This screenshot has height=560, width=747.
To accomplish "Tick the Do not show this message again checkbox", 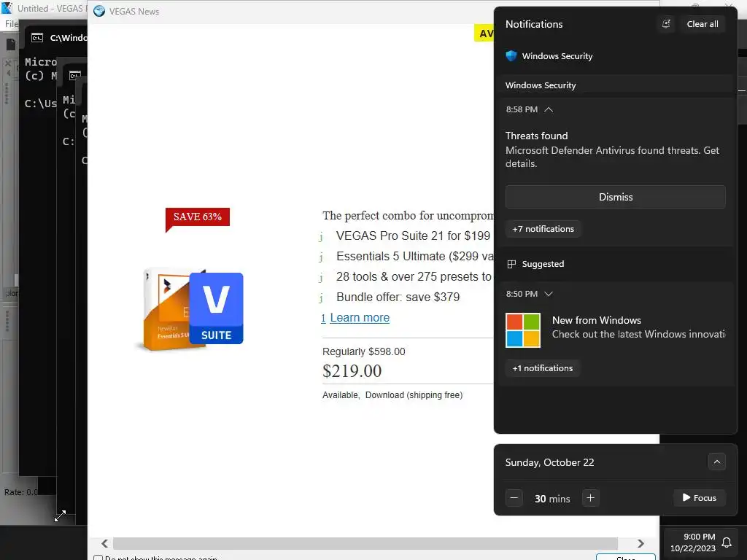I will pos(98,557).
